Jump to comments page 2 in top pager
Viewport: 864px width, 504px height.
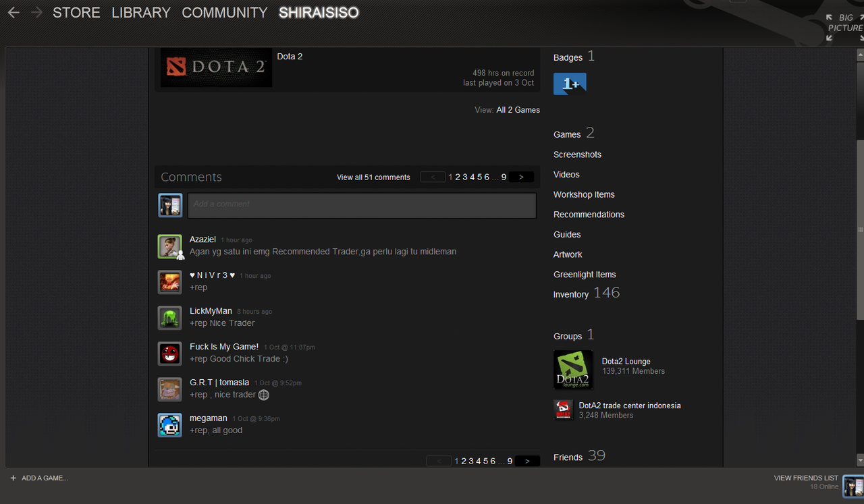click(458, 177)
